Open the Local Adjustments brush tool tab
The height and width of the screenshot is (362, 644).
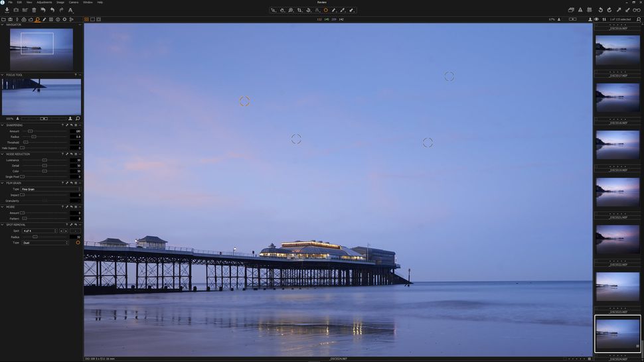[44, 19]
